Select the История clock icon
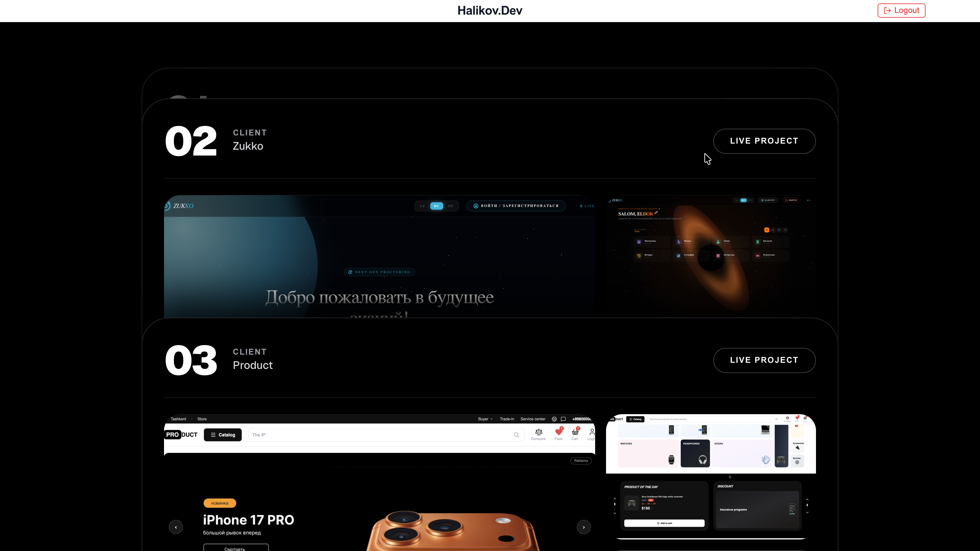The height and width of the screenshot is (551, 980). tap(639, 256)
